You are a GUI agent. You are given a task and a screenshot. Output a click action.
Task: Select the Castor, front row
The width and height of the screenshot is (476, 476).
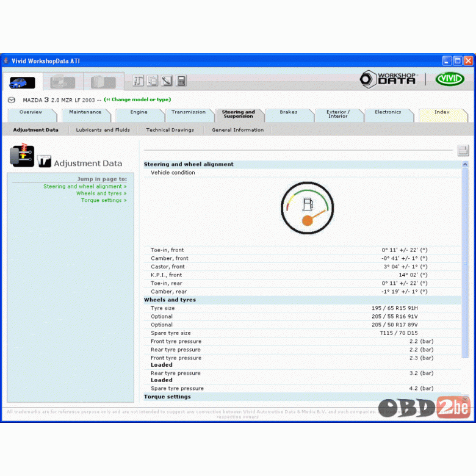[x=302, y=267]
